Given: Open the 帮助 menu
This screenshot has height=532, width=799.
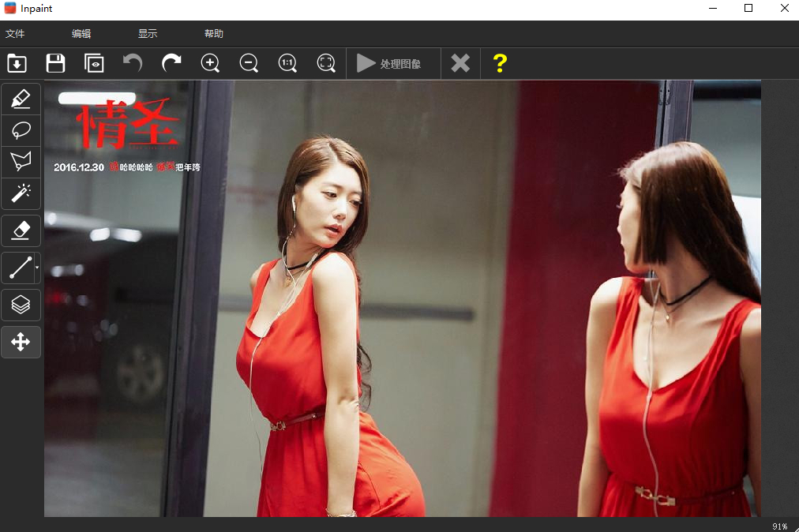Looking at the screenshot, I should click(x=213, y=34).
